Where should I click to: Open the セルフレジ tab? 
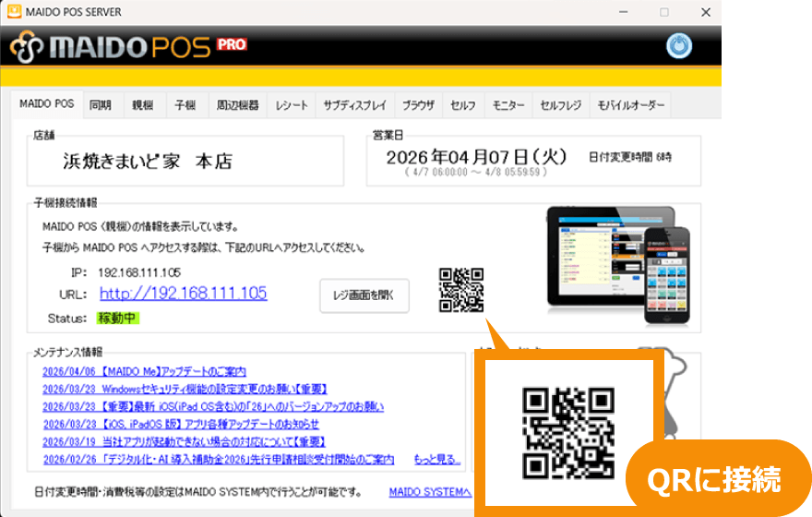[x=561, y=105]
